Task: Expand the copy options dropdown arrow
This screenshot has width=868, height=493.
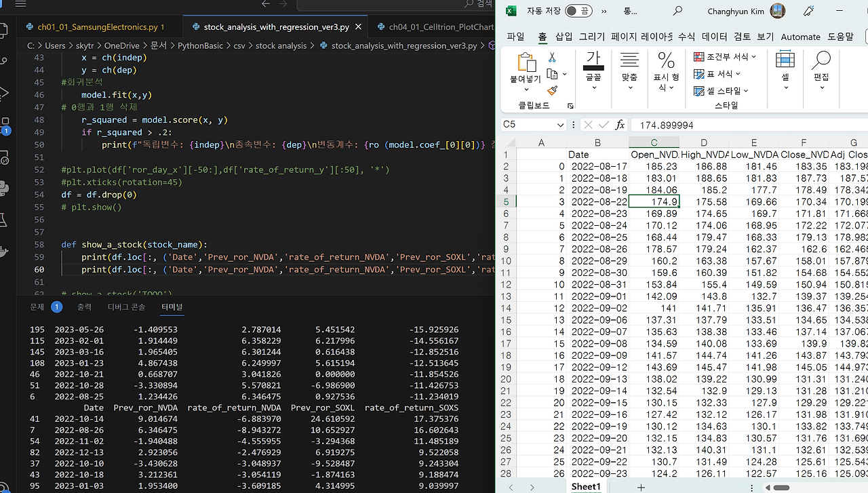Action: pyautogui.click(x=564, y=75)
